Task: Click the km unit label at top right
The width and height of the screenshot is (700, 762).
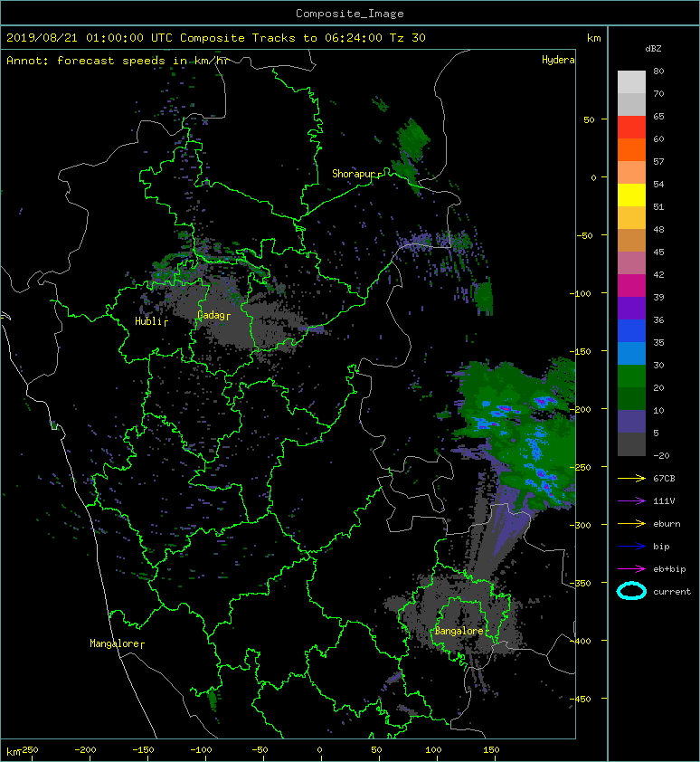Action: pyautogui.click(x=593, y=38)
